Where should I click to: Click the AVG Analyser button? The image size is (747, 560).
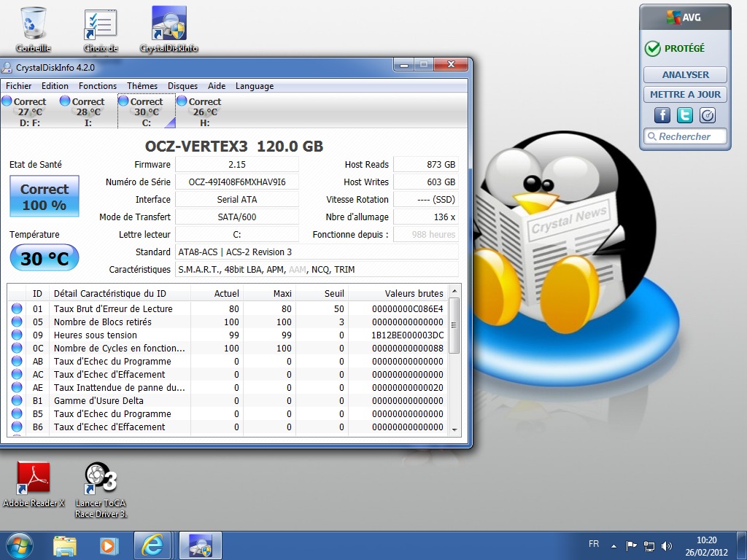tap(685, 74)
